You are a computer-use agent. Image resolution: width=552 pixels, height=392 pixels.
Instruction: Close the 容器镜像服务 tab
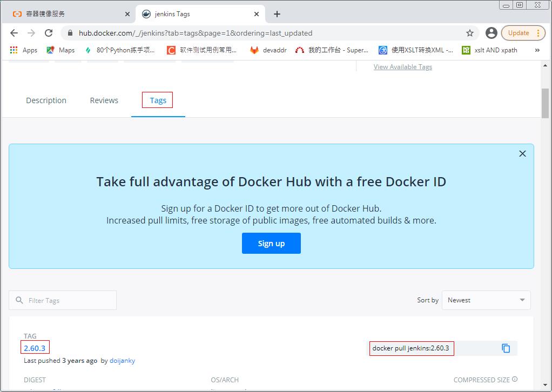pyautogui.click(x=127, y=14)
